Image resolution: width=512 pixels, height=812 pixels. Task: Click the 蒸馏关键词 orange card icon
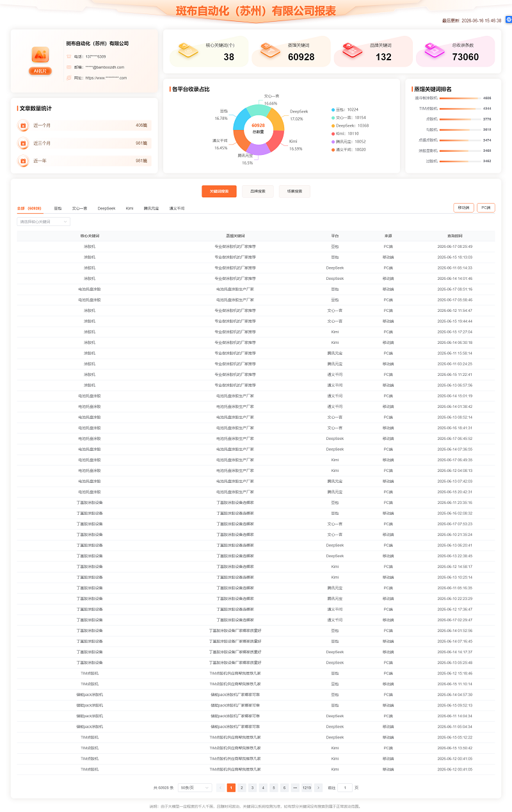[270, 50]
